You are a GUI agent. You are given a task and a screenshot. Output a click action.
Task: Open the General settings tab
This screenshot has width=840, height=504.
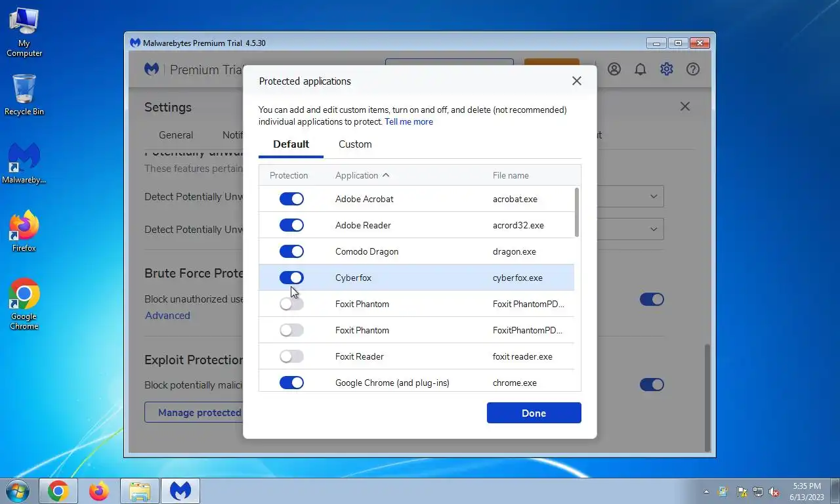coord(176,135)
